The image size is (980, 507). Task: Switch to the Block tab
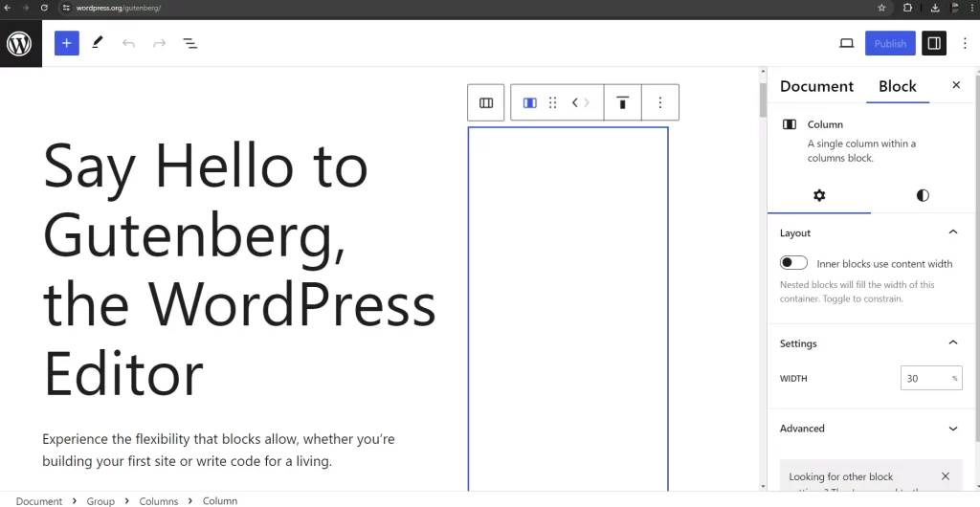pos(898,86)
